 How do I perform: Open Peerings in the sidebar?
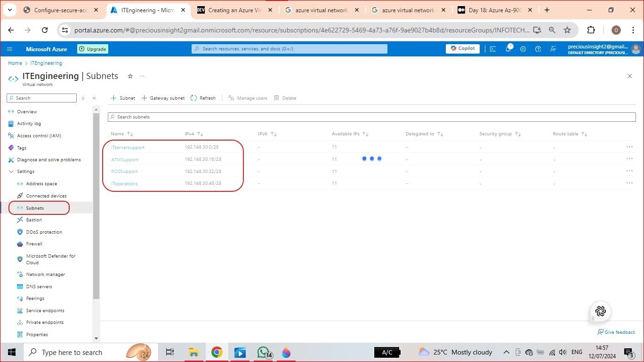coord(35,299)
